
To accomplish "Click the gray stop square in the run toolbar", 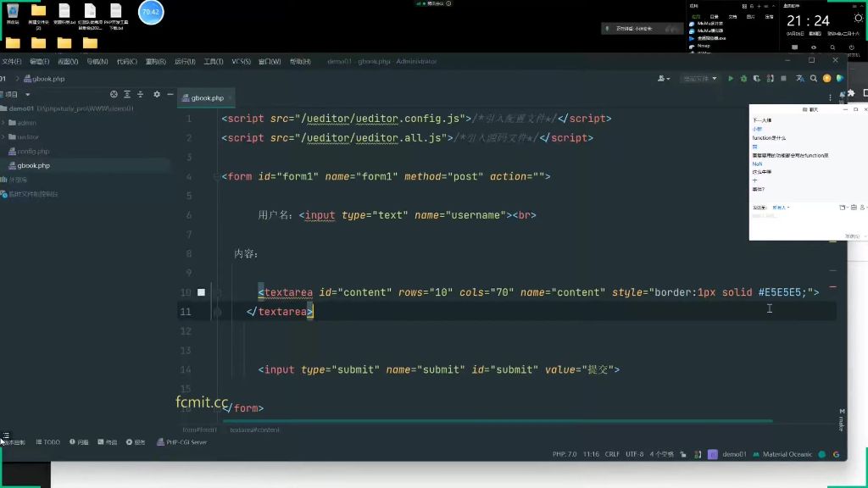I will [x=783, y=79].
